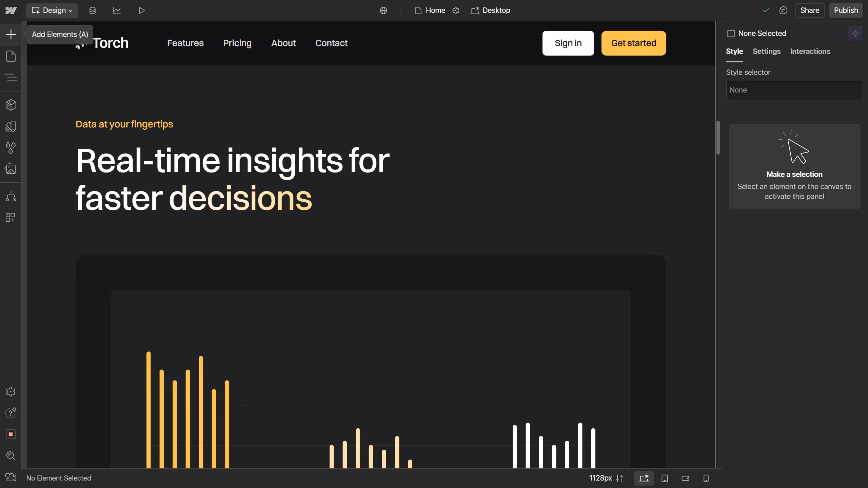Open the localization globe settings
868x488 pixels.
click(383, 10)
